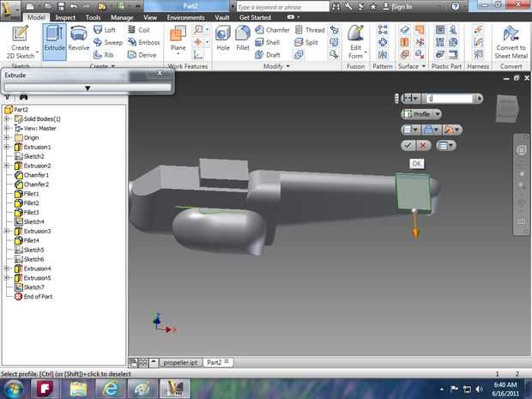Click the ViewCube in the viewport
This screenshot has height=399, width=532.
pyautogui.click(x=507, y=108)
